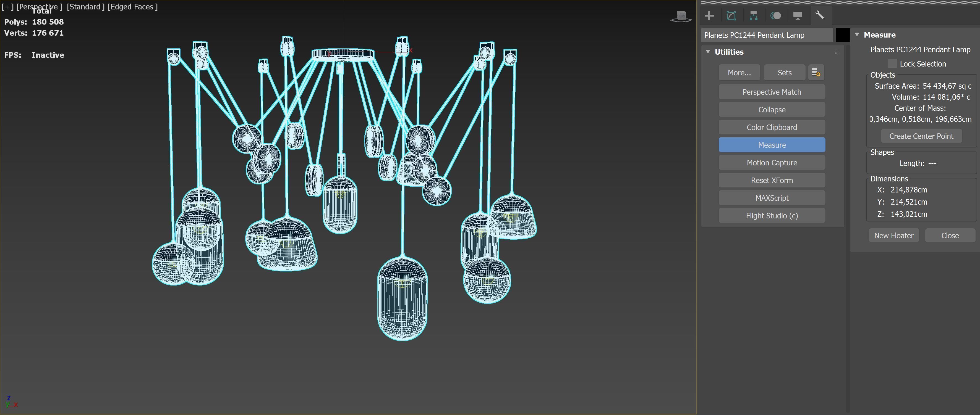Click the black object color swatch
Screen dimensions: 980x415
tap(842, 35)
